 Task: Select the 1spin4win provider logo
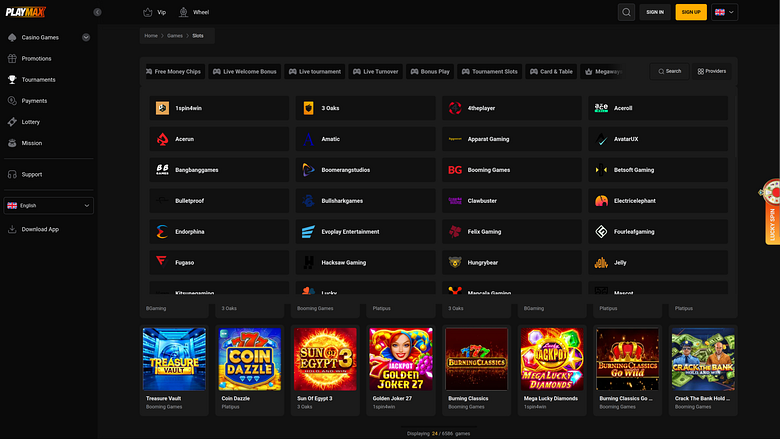coord(162,108)
